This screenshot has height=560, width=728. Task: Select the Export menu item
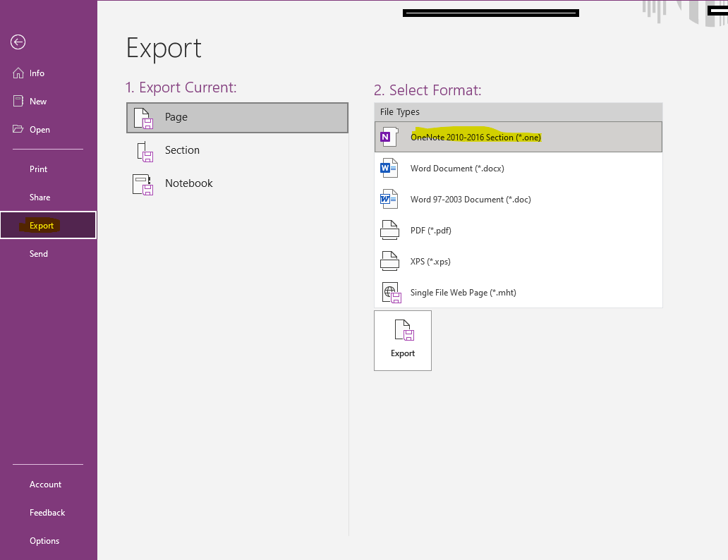click(48, 225)
